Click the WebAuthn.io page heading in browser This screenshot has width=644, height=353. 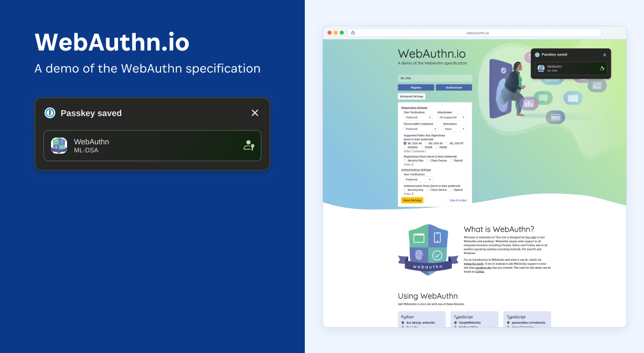(x=432, y=54)
